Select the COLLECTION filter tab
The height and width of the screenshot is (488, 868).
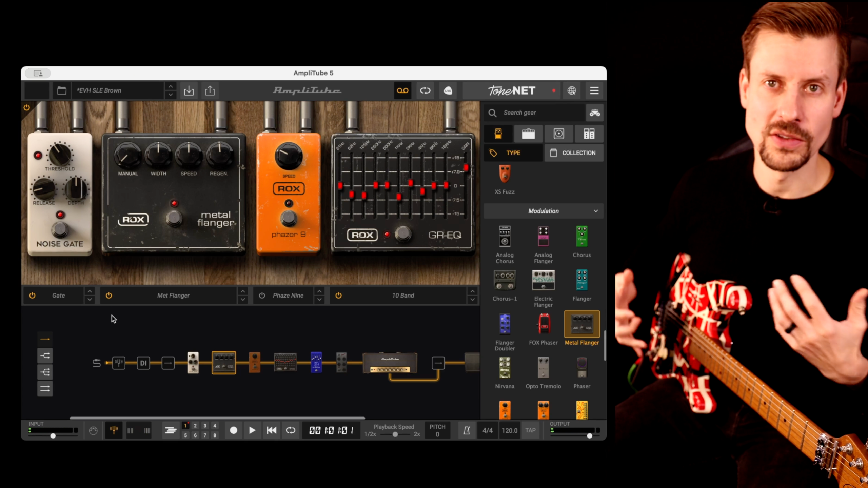click(574, 153)
